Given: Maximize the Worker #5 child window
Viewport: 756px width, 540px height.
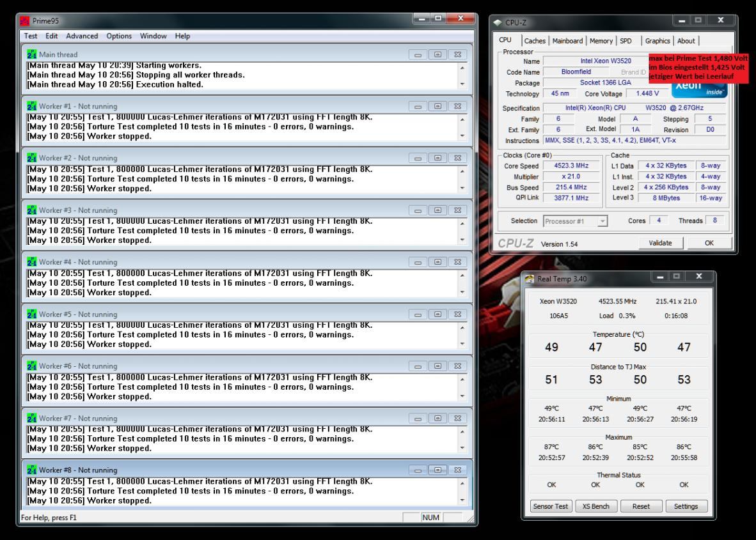Looking at the screenshot, I should point(437,314).
